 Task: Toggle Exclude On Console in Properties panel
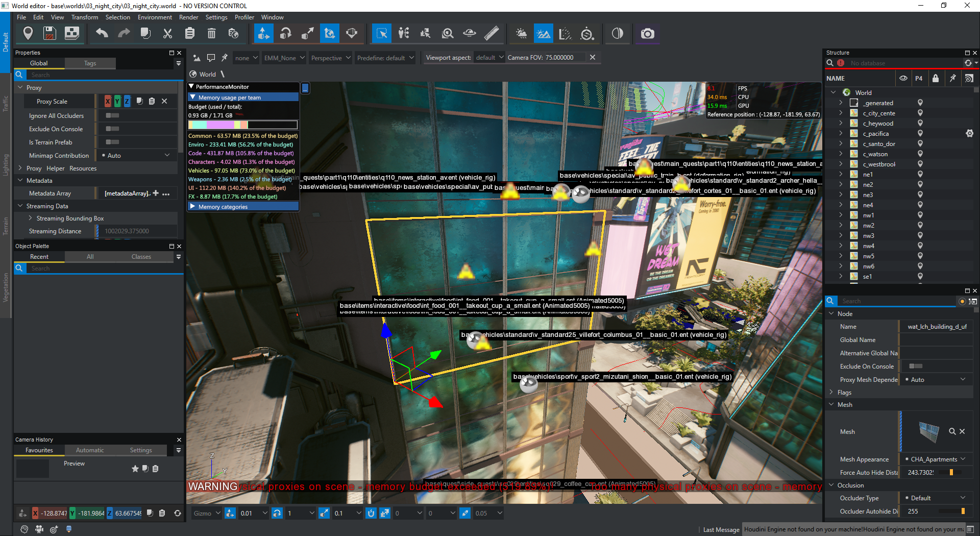click(112, 129)
